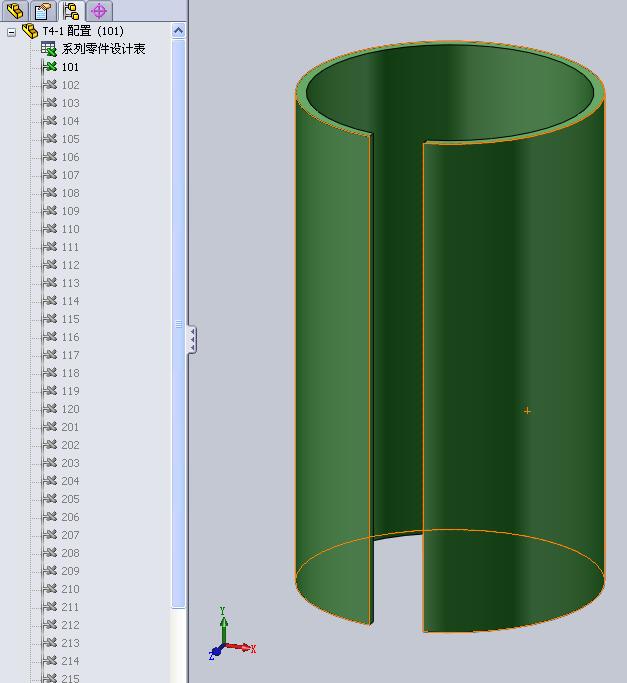Select configuration 206 text
627x683 pixels.
(70, 517)
